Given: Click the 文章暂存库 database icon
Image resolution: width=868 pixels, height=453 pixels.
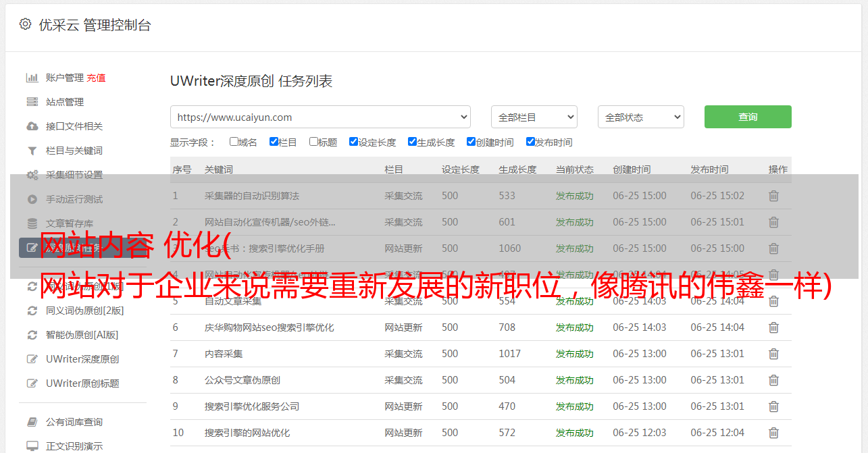Looking at the screenshot, I should (x=32, y=223).
